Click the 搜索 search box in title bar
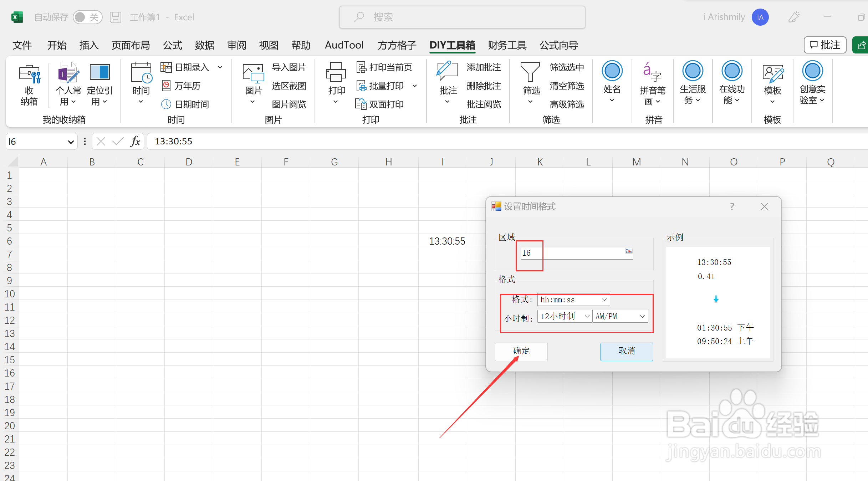The image size is (868, 481). pos(462,17)
